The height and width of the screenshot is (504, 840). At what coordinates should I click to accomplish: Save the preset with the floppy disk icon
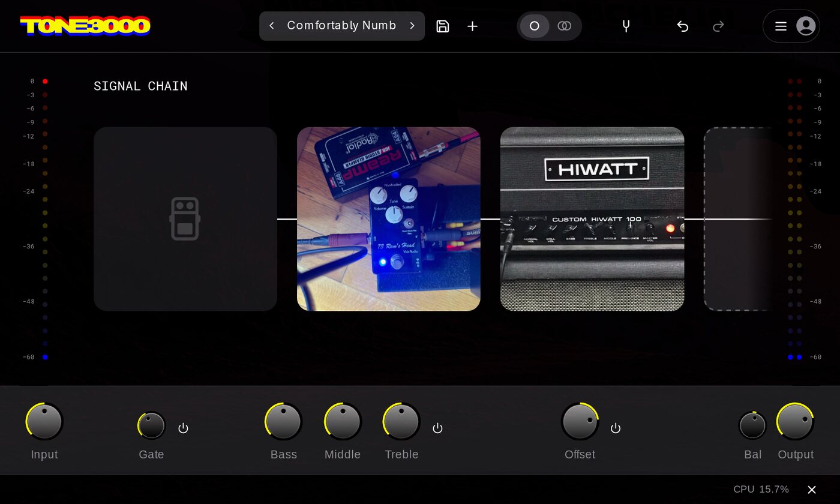443,26
